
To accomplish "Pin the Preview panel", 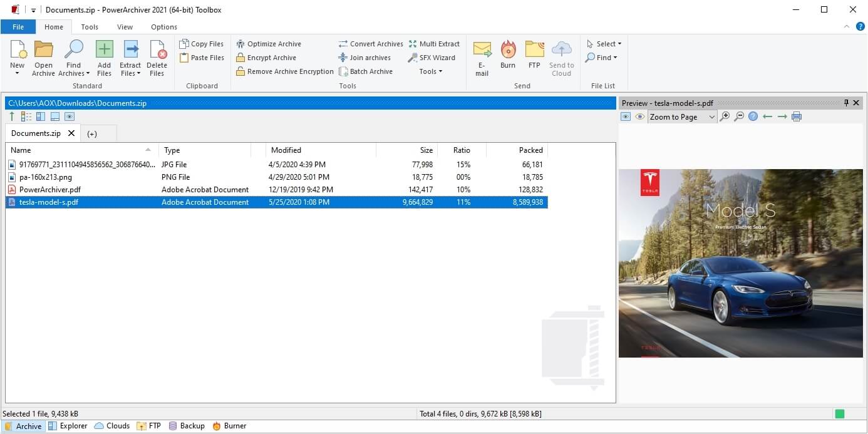I will tap(846, 103).
